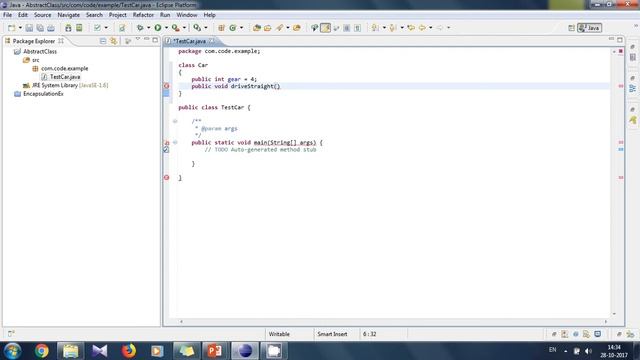This screenshot has width=640, height=360.
Task: Select the TestCar.java editor tab
Action: (x=189, y=41)
